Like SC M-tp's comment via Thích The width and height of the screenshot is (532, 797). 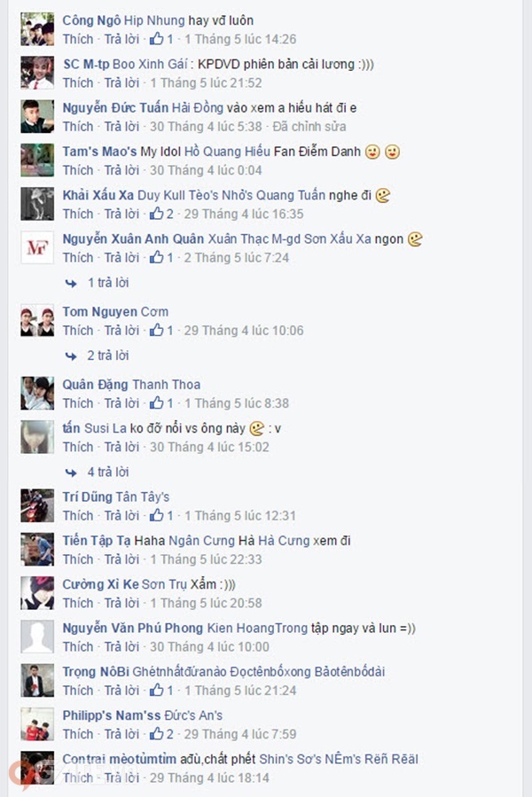click(78, 82)
